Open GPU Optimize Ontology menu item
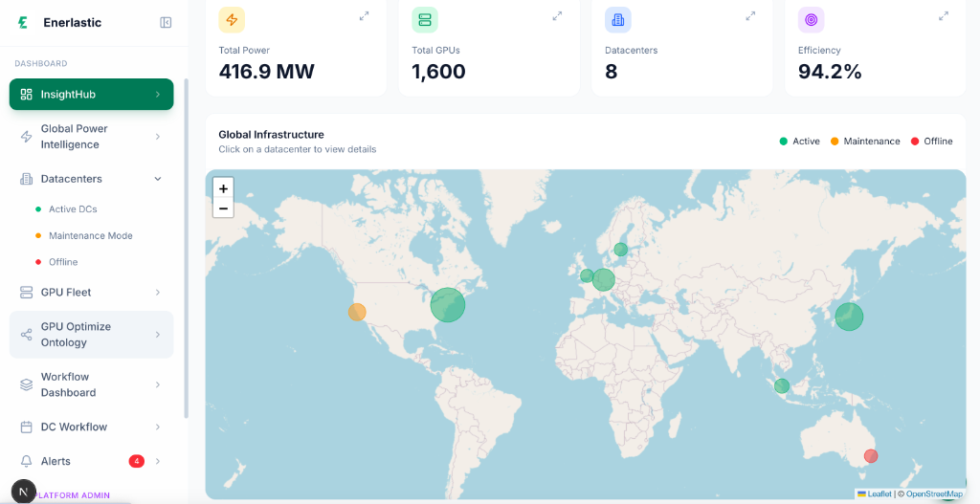 click(91, 335)
